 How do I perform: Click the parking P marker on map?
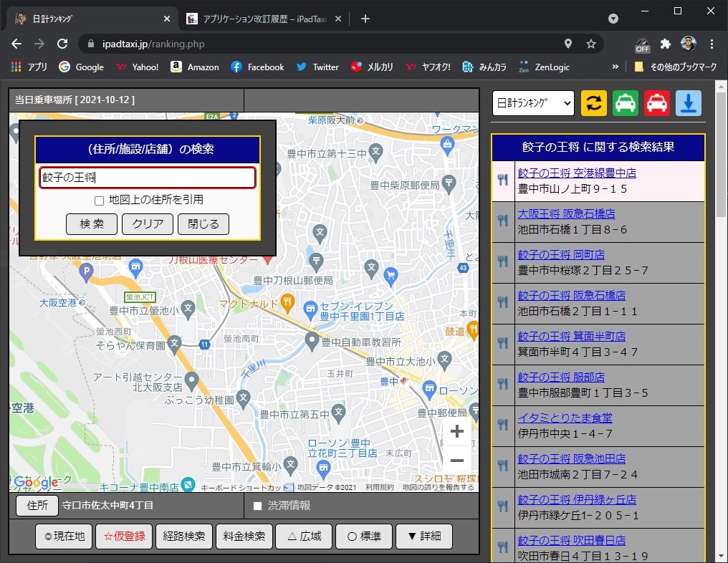(x=86, y=272)
